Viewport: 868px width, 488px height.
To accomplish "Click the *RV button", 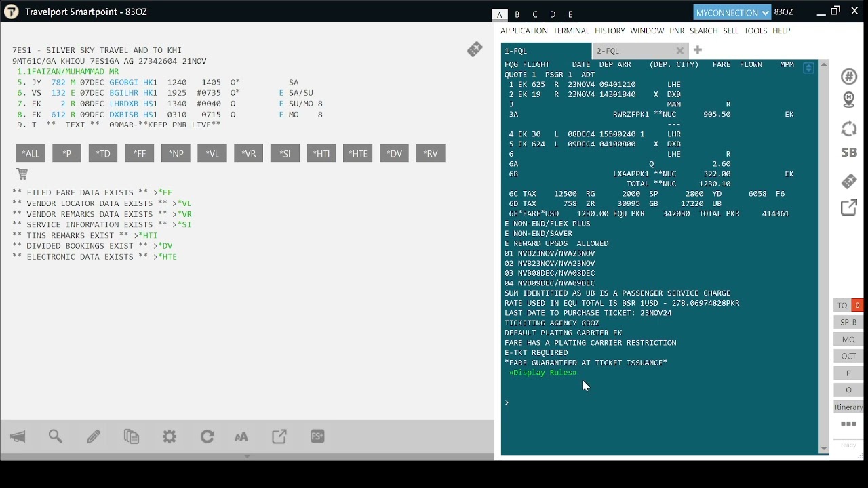I will (431, 154).
